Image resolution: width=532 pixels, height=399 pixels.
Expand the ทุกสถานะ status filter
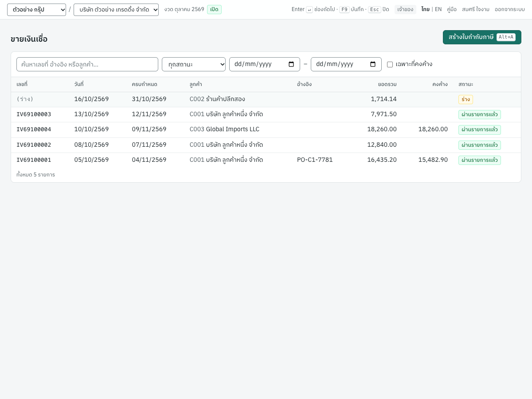[194, 64]
